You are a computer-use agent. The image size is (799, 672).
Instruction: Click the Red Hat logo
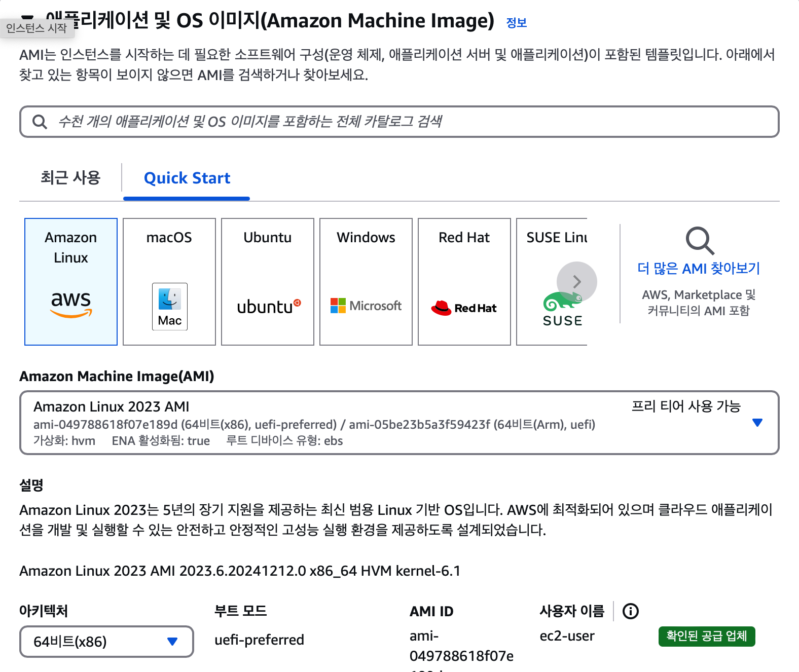(464, 308)
